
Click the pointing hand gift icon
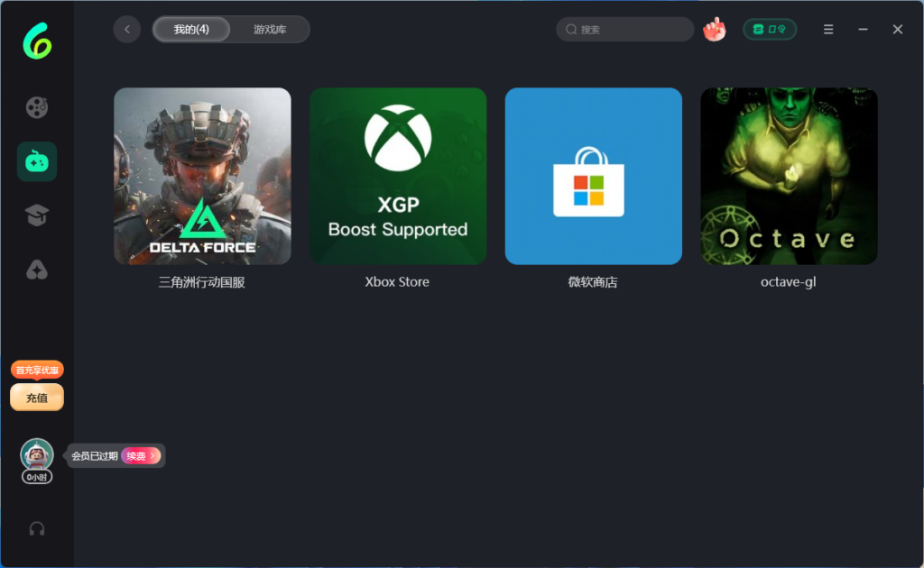[x=715, y=30]
